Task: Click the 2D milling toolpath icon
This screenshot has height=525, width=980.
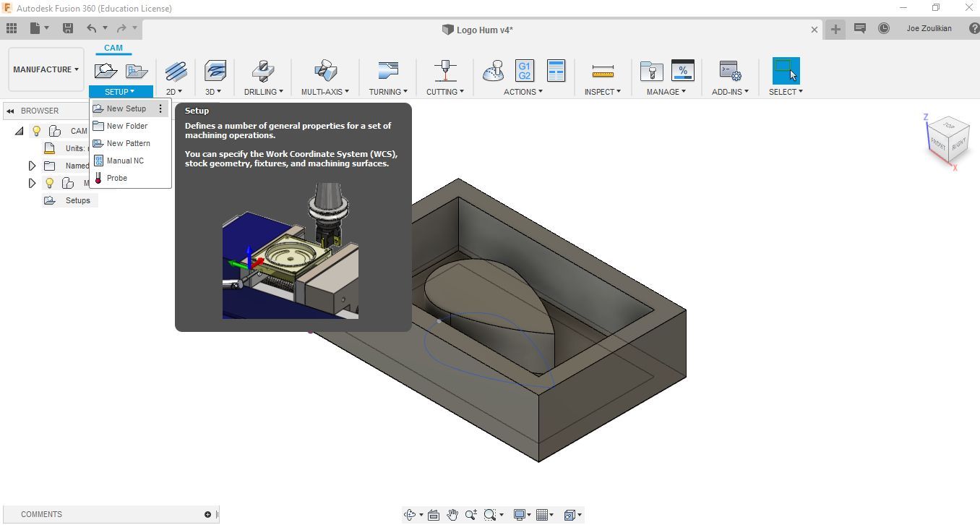Action: tap(176, 71)
